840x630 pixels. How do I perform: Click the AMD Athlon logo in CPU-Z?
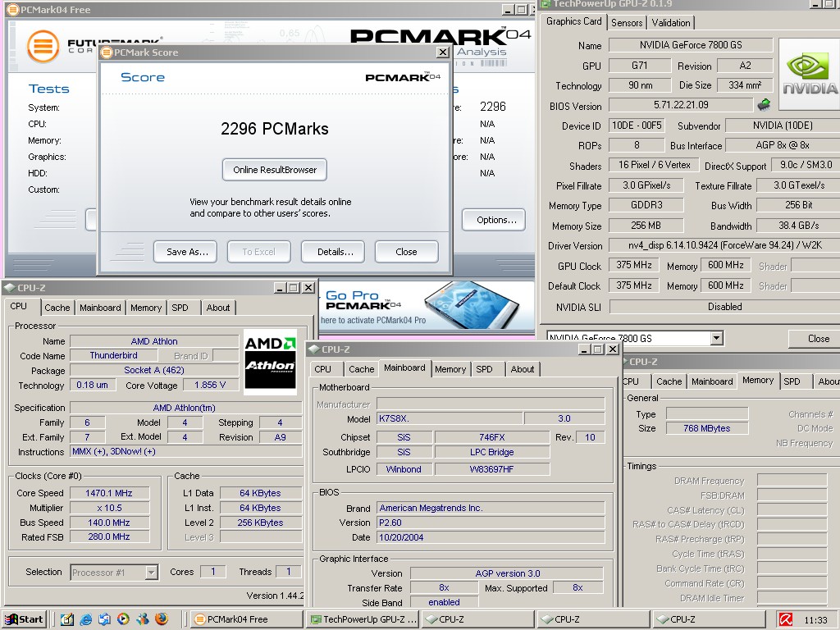coord(270,362)
